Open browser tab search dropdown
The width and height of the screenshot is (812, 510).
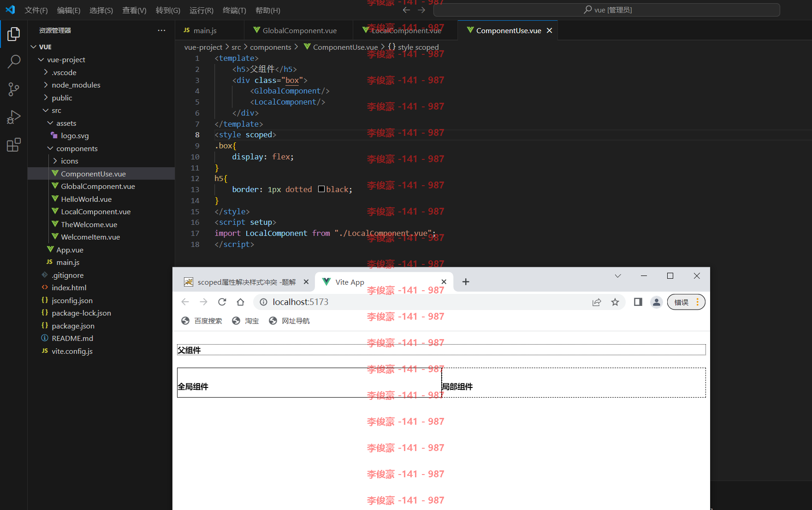click(x=618, y=276)
